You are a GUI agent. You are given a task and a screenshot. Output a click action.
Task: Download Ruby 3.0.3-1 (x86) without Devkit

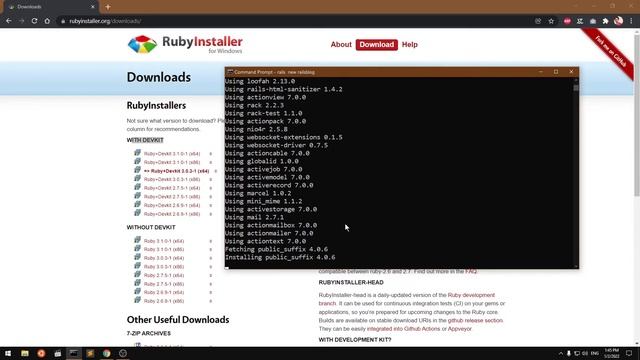coord(164,267)
